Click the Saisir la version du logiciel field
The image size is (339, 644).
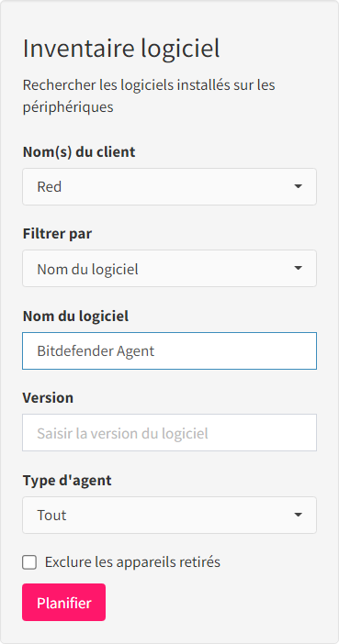(169, 432)
